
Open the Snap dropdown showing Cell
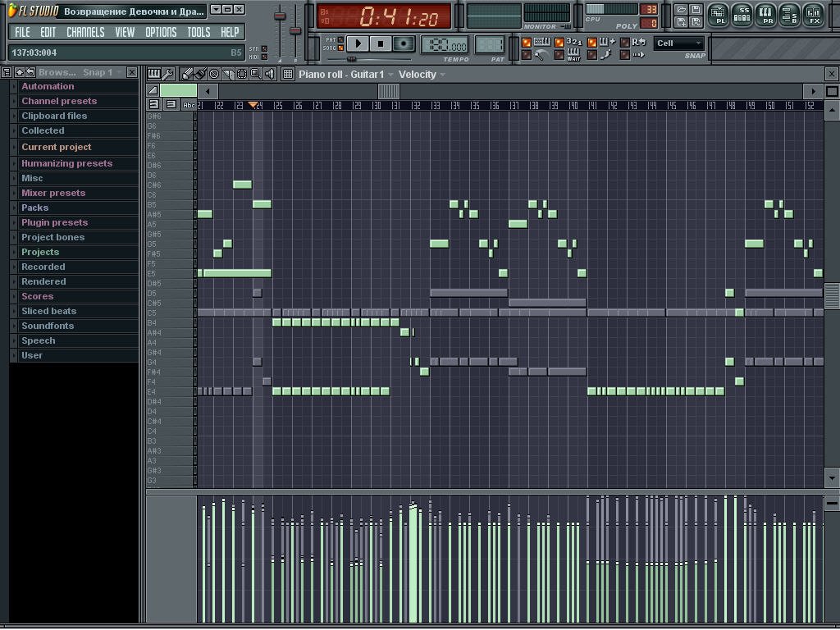(x=678, y=43)
